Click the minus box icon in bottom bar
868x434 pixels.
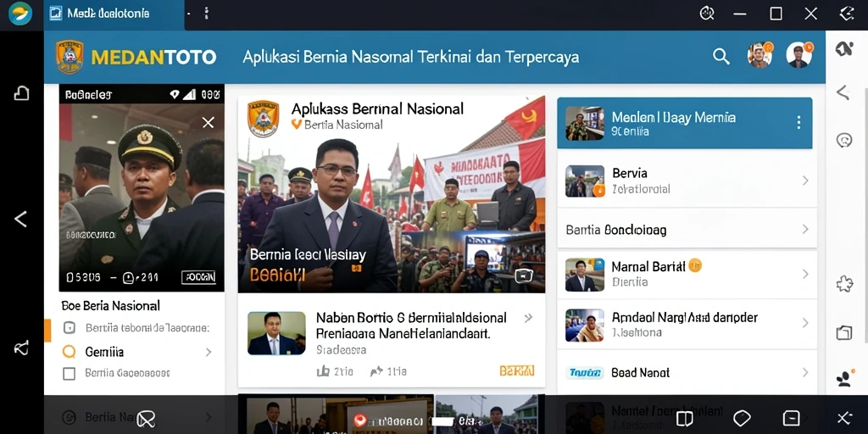(791, 418)
